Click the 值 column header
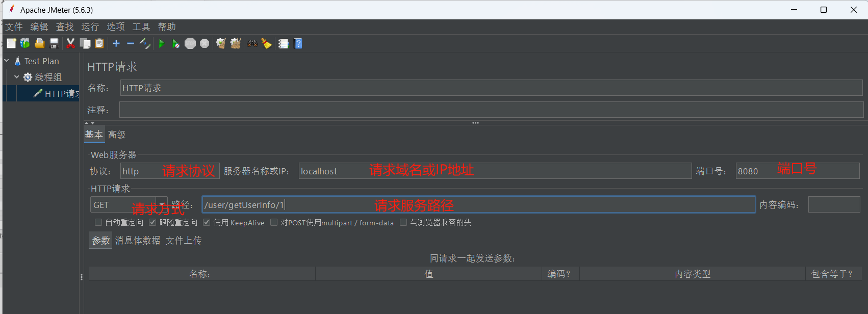 coord(428,274)
